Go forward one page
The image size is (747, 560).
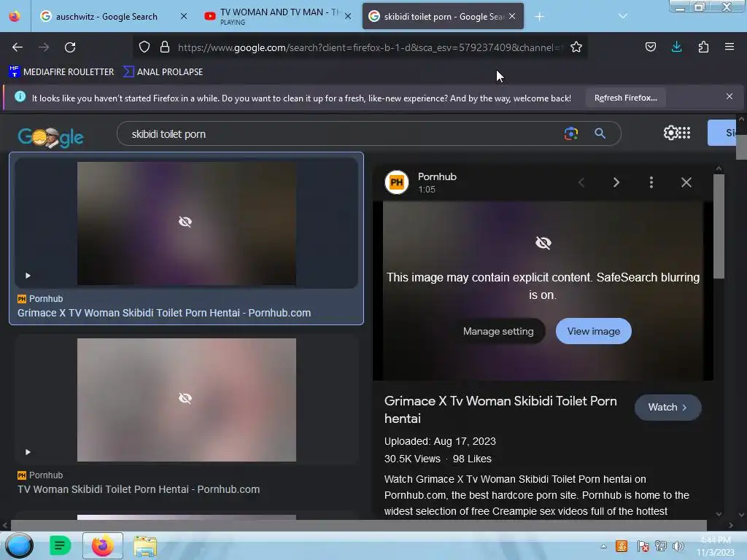[44, 47]
